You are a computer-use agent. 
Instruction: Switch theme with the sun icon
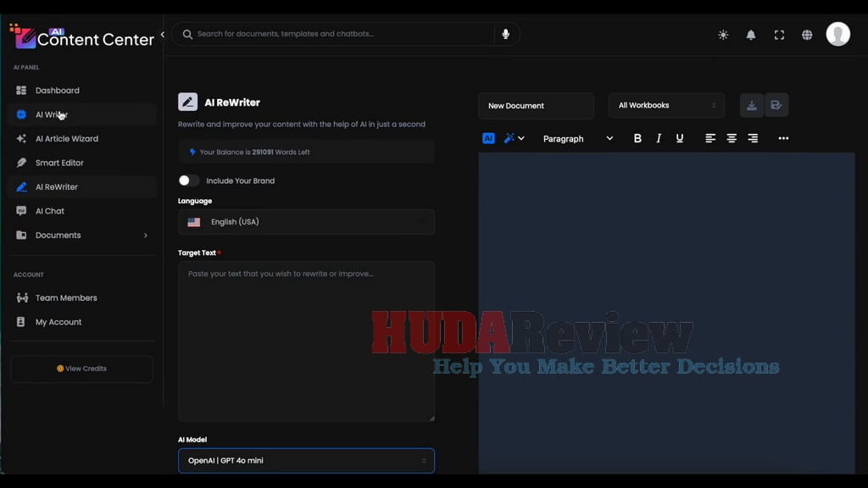723,35
